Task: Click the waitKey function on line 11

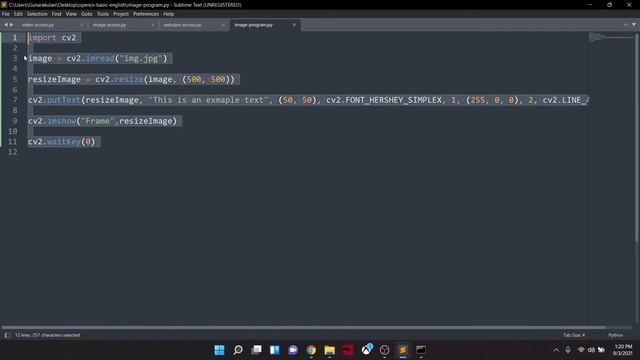Action: point(64,142)
